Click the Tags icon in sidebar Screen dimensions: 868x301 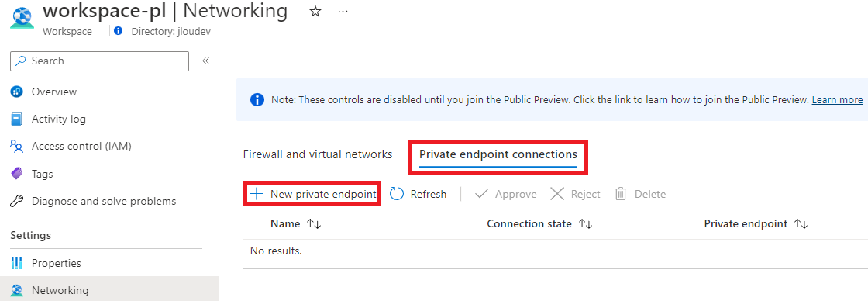[16, 174]
